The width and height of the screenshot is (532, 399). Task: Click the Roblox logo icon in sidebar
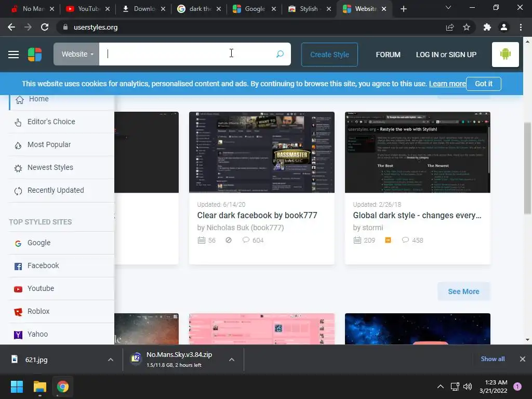click(18, 312)
